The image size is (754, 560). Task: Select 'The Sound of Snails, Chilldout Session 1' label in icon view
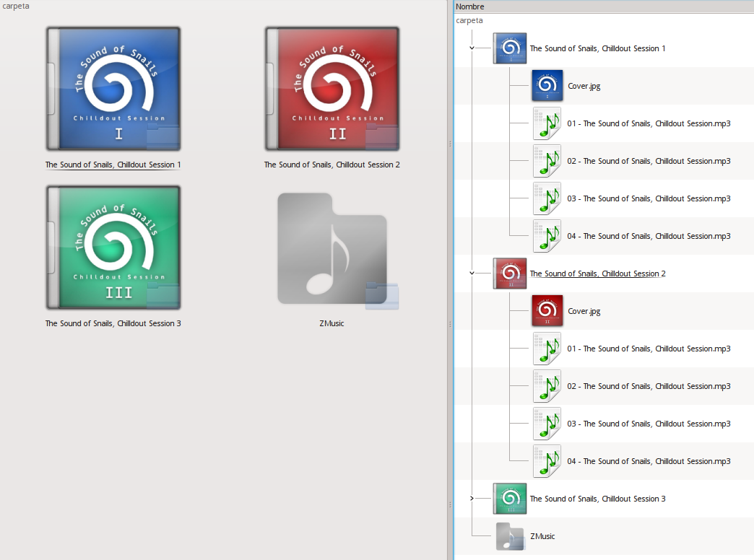(x=113, y=165)
